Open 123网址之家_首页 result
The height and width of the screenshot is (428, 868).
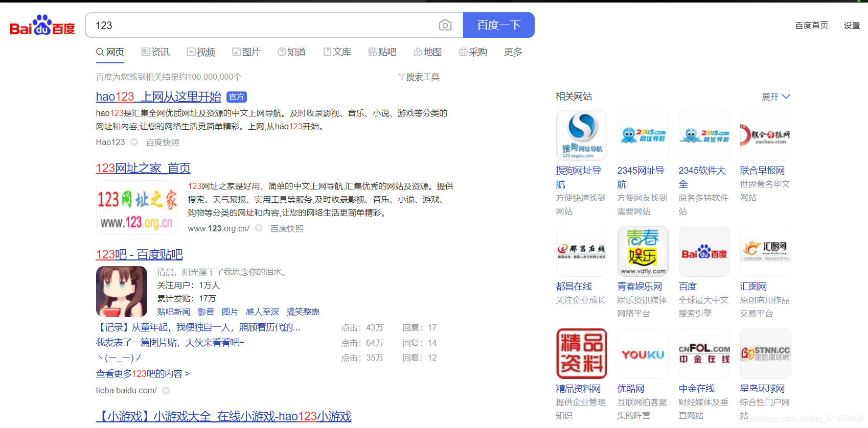143,168
